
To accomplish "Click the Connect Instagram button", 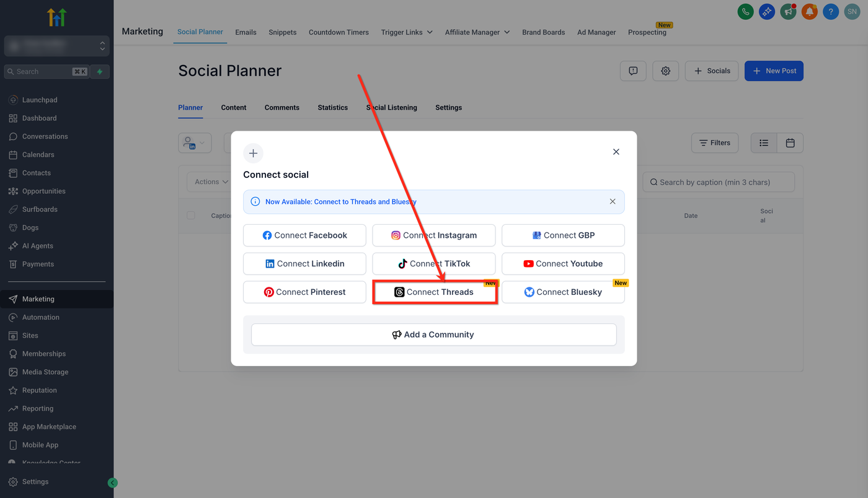I will click(x=434, y=235).
